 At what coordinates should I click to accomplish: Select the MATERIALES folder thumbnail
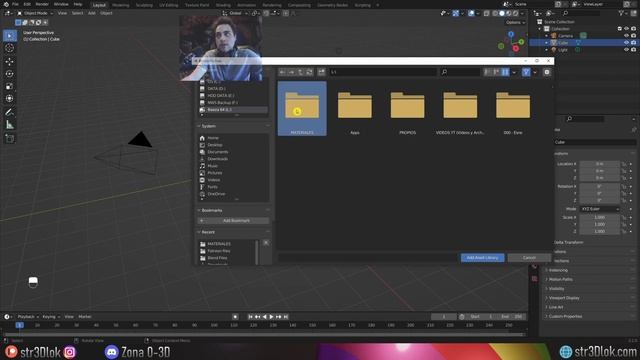(x=302, y=109)
